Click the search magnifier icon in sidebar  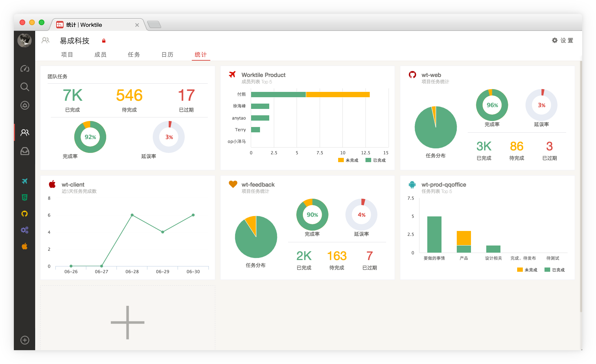[25, 87]
